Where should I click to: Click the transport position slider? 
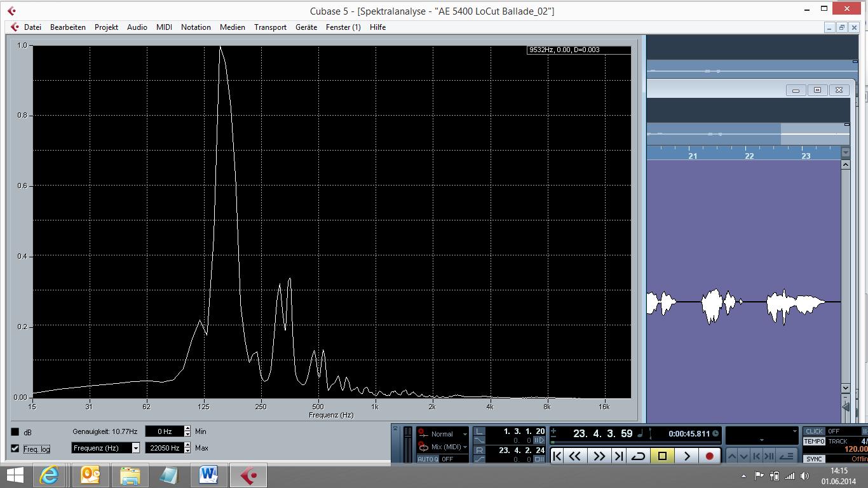635,442
